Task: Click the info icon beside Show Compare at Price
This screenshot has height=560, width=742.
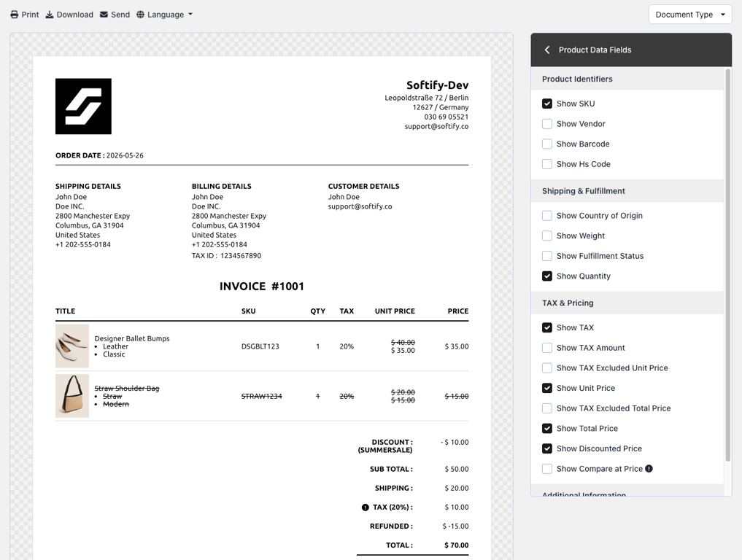Action: click(649, 469)
